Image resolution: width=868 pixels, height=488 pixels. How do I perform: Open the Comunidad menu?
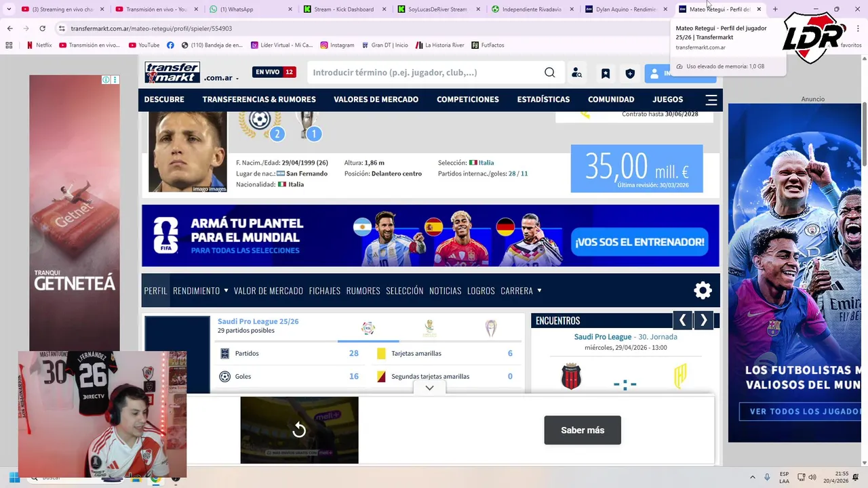(611, 100)
